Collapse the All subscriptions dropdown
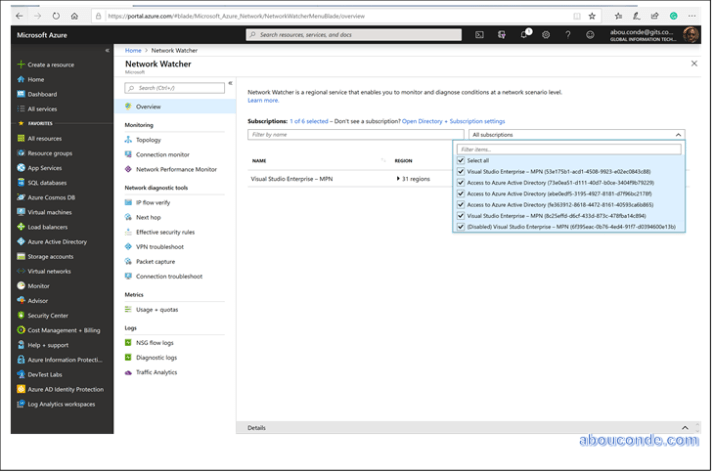This screenshot has width=714, height=472. pyautogui.click(x=678, y=134)
